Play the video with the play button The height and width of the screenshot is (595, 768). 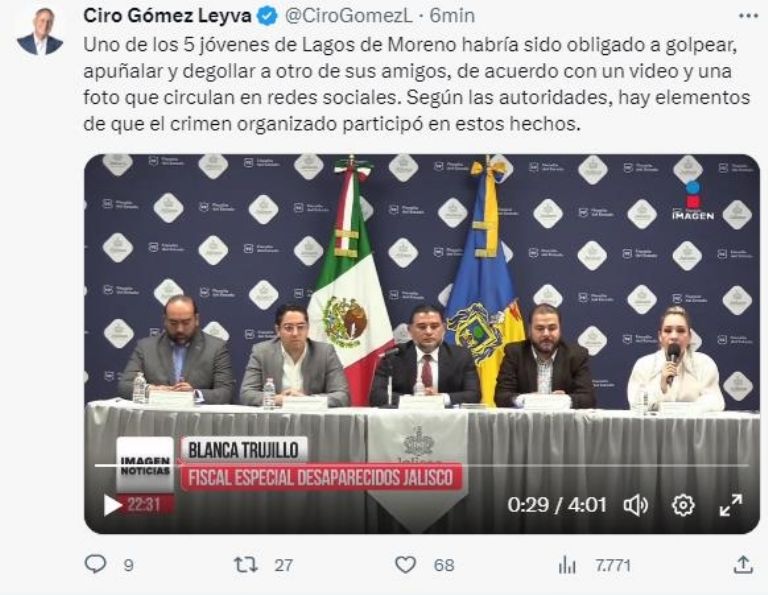[113, 505]
